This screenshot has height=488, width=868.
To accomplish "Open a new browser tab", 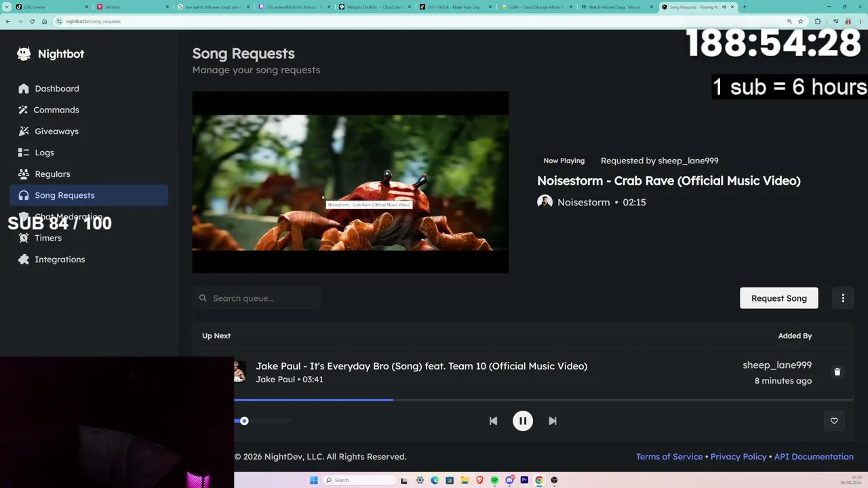I will tap(744, 7).
